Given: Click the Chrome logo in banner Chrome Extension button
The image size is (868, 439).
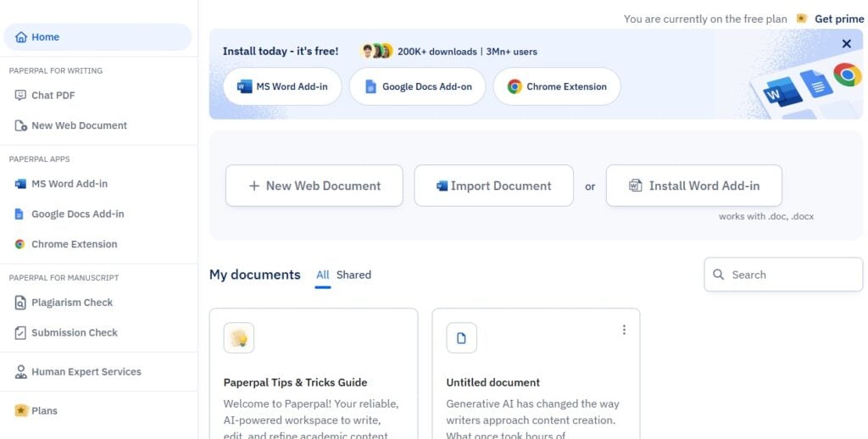Looking at the screenshot, I should [x=515, y=86].
